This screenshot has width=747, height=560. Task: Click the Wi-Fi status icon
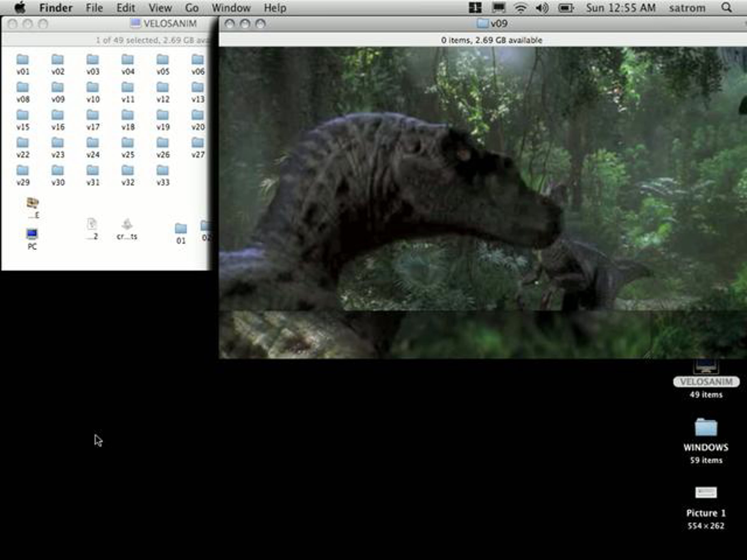coord(520,8)
